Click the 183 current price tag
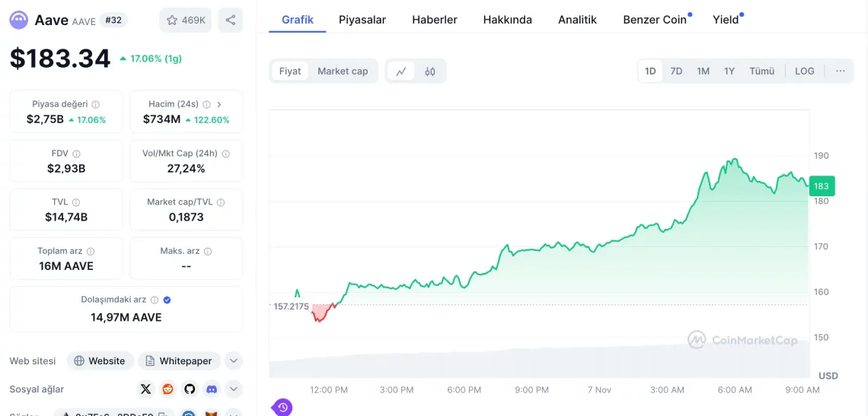This screenshot has width=868, height=416. pos(822,186)
